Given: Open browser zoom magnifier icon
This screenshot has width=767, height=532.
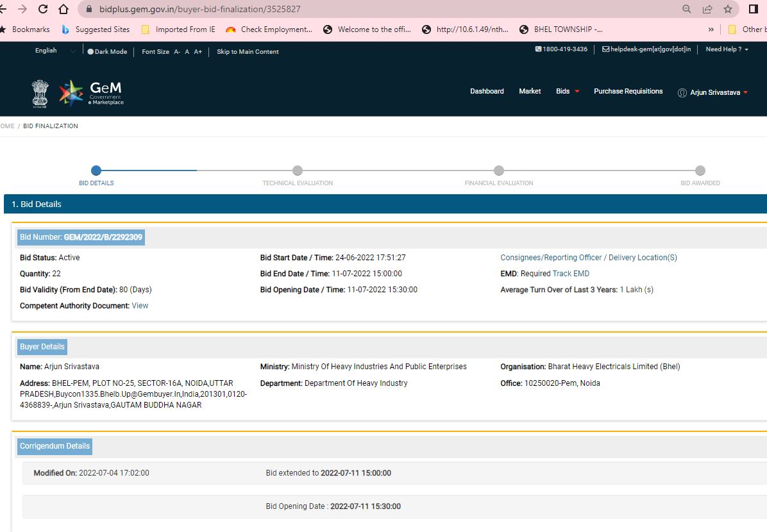Looking at the screenshot, I should (x=687, y=9).
